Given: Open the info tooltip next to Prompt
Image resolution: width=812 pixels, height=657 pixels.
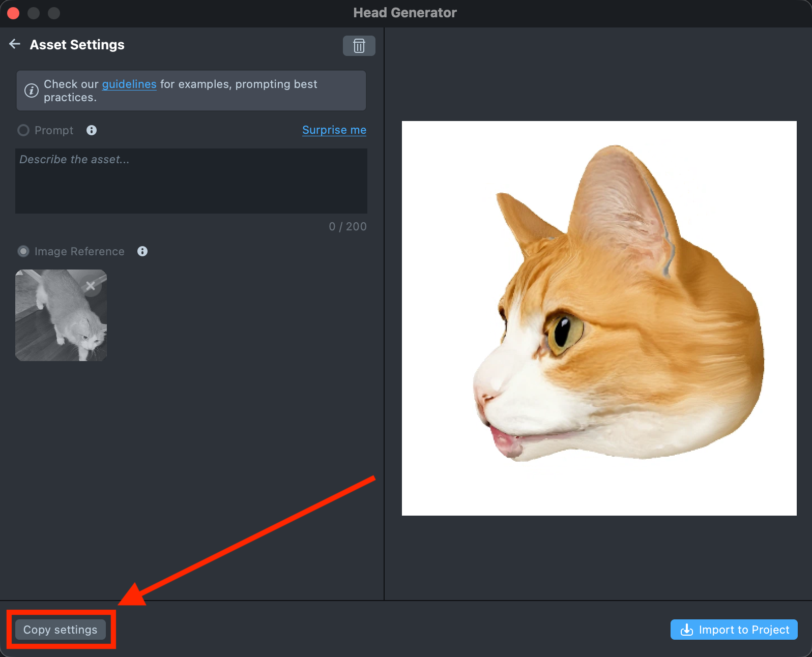Looking at the screenshot, I should click(x=92, y=130).
